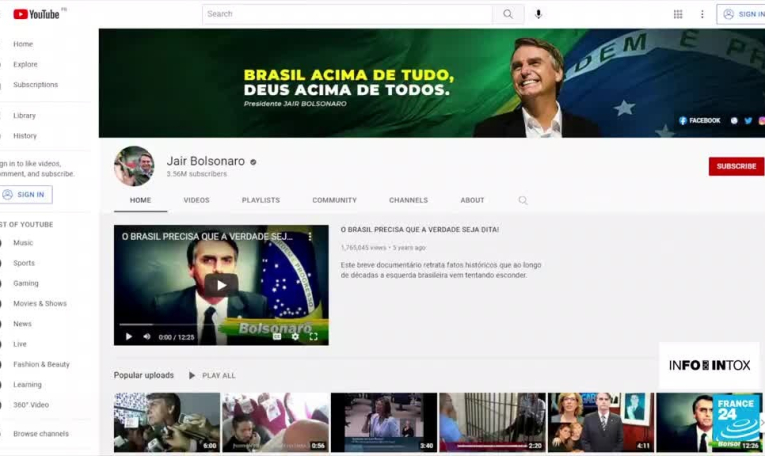Open the 360° Video category
The height and width of the screenshot is (456, 765).
click(31, 405)
